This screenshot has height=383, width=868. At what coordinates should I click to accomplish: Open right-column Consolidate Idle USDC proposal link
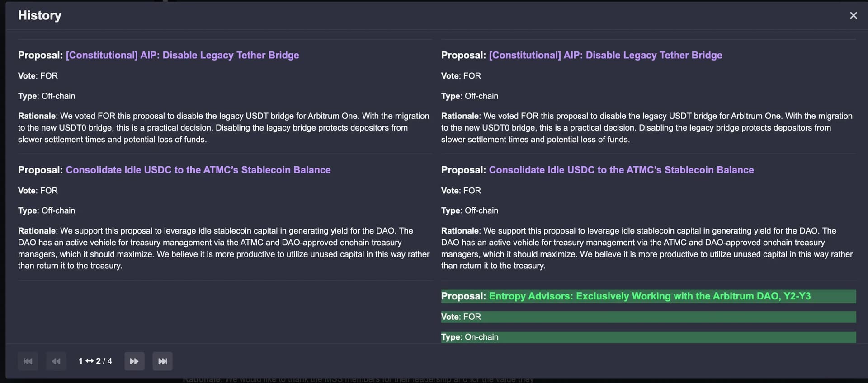point(621,170)
